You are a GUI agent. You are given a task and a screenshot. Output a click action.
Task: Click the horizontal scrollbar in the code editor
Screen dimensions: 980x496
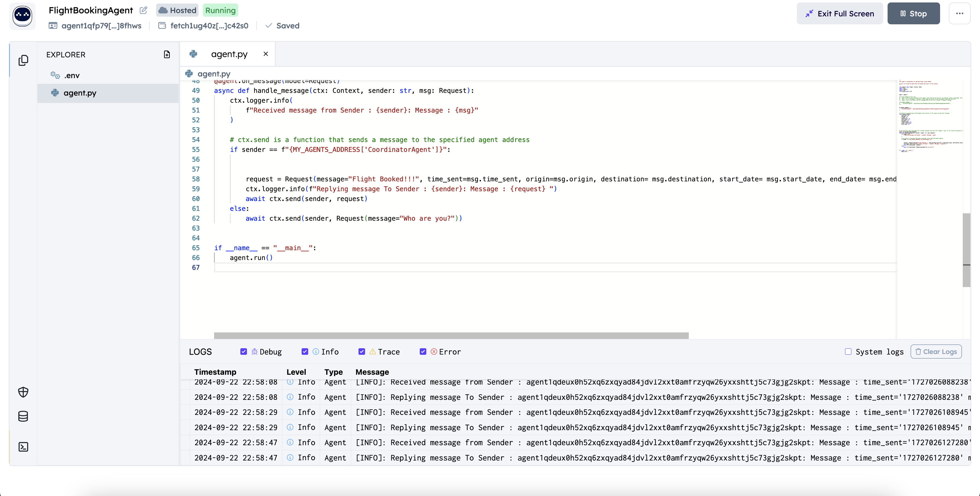[451, 336]
